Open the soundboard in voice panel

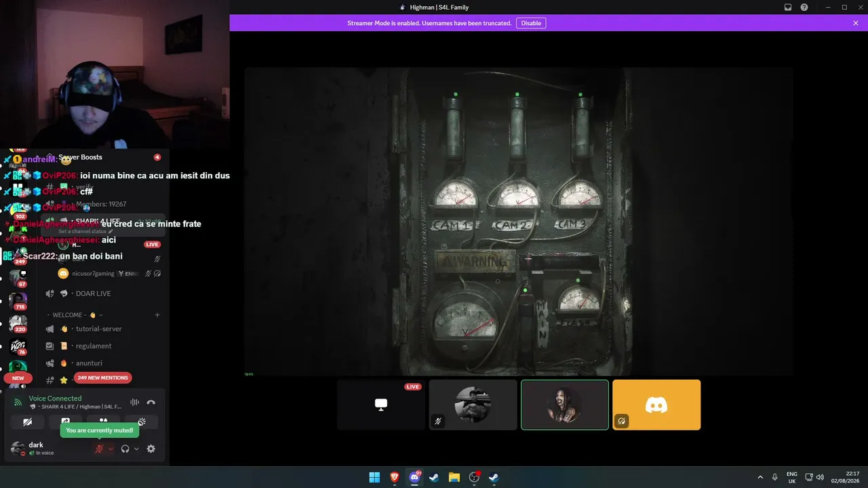pyautogui.click(x=142, y=422)
